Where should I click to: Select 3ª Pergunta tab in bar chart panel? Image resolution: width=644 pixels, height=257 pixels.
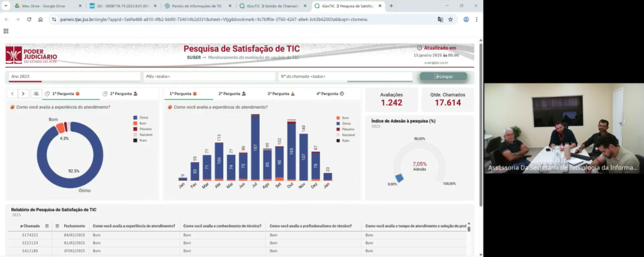pyautogui.click(x=281, y=94)
